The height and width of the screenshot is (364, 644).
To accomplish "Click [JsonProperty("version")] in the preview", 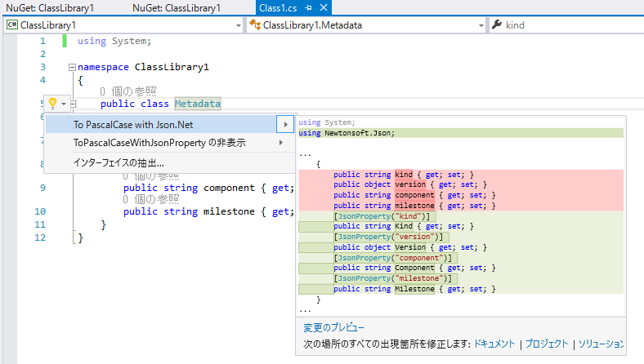I will click(x=388, y=237).
